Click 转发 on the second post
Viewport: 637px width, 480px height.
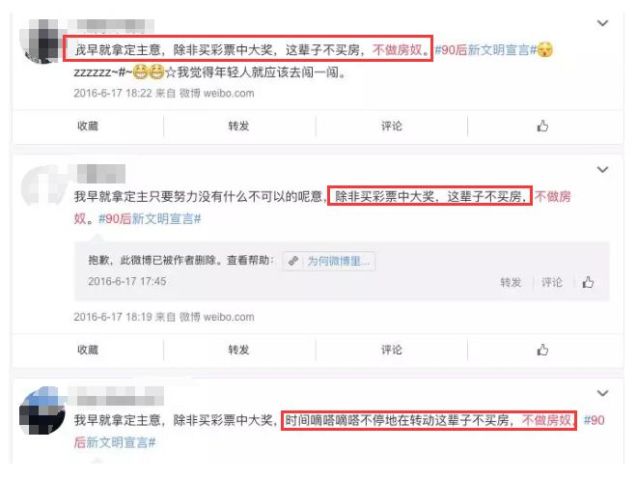238,350
